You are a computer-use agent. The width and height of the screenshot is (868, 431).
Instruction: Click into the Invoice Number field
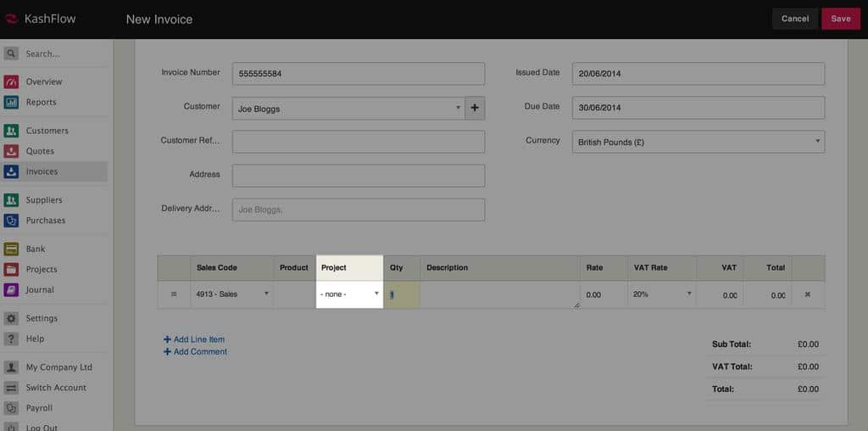click(x=358, y=74)
